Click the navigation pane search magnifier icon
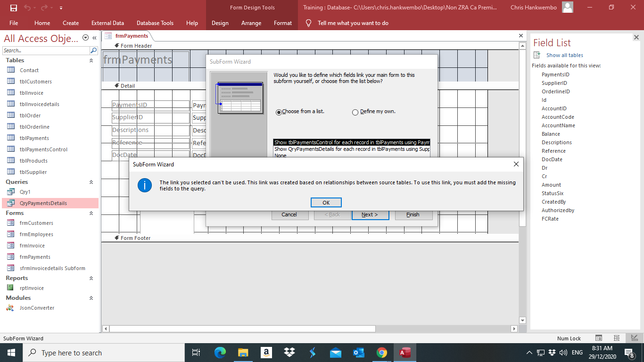The image size is (644, 362). coord(94,50)
